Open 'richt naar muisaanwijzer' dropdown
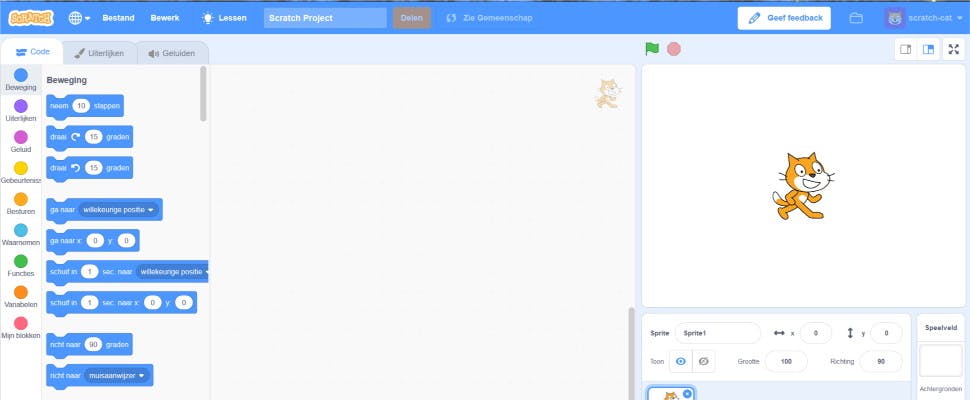This screenshot has width=970, height=400. click(117, 375)
